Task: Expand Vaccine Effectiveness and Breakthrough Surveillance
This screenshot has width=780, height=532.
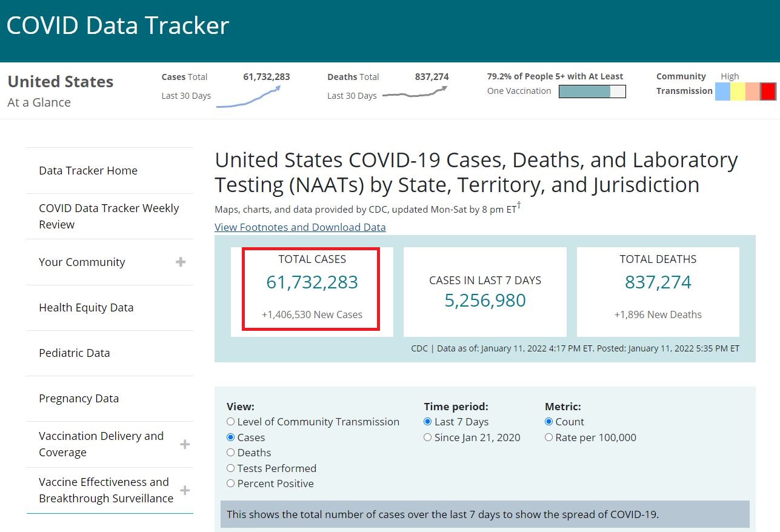Action: 185,490
